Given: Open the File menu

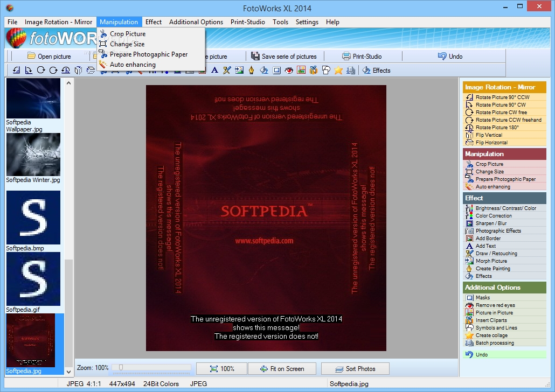Looking at the screenshot, I should 12,22.
